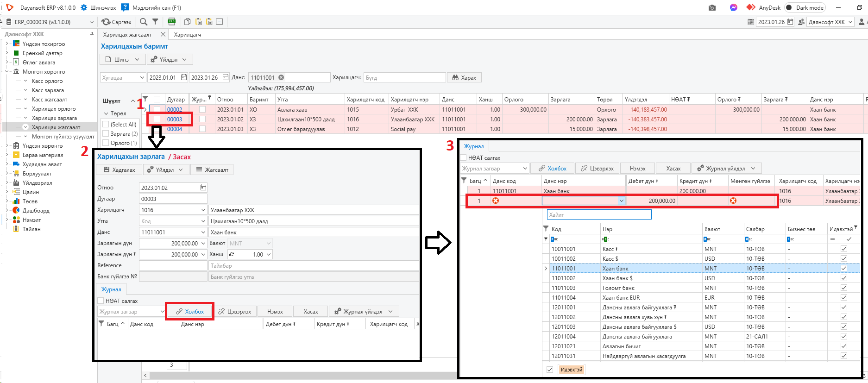Click the Ерөнхий дэвтэр ledger icon
Viewport: 868px width, 383px height.
[16, 53]
